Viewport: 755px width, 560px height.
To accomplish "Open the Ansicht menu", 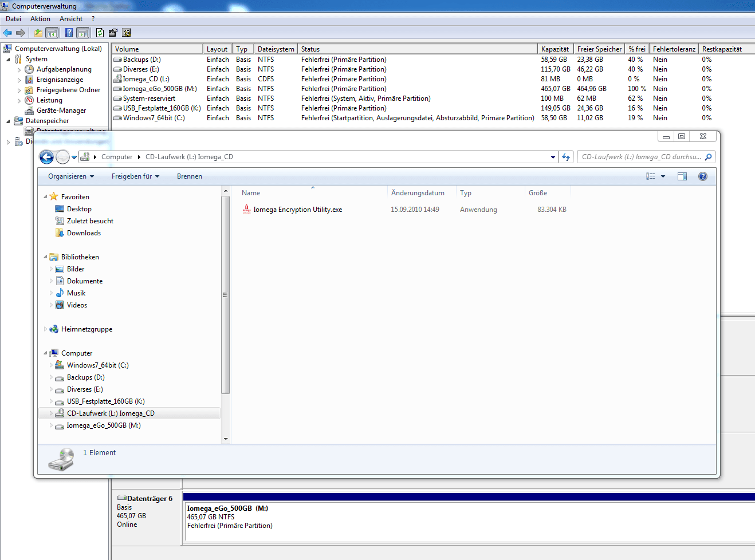I will tap(71, 19).
